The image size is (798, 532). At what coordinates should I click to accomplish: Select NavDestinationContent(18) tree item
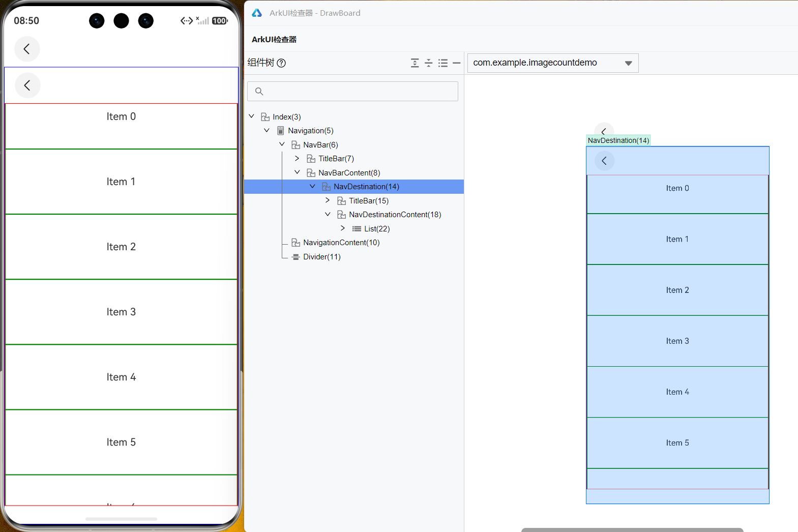click(395, 215)
